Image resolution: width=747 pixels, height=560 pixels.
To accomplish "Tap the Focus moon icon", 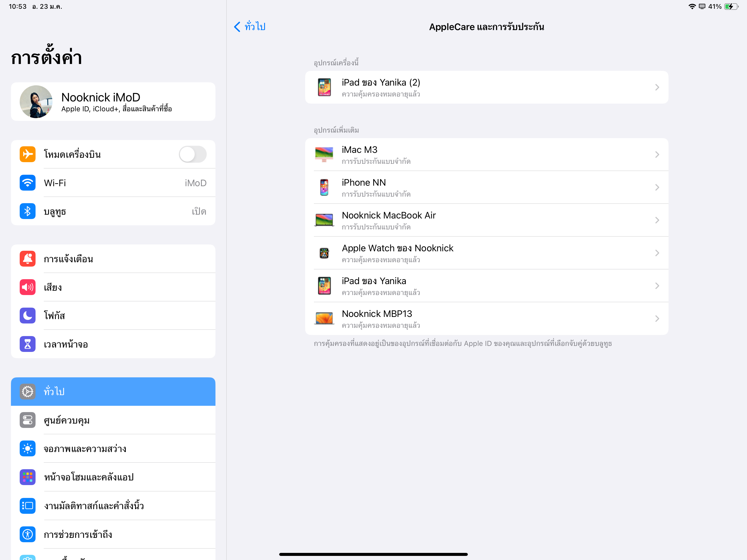I will 28,316.
